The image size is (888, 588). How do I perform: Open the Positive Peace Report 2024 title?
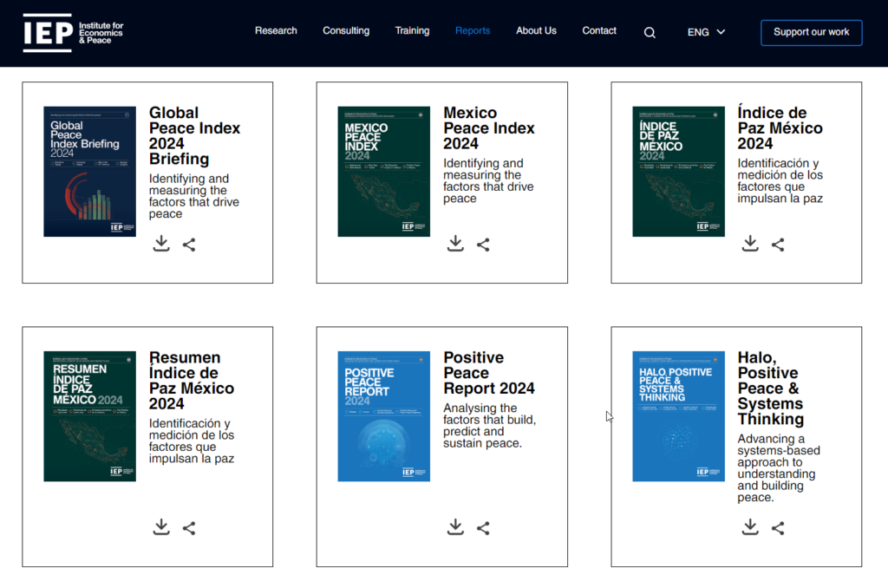coord(489,373)
